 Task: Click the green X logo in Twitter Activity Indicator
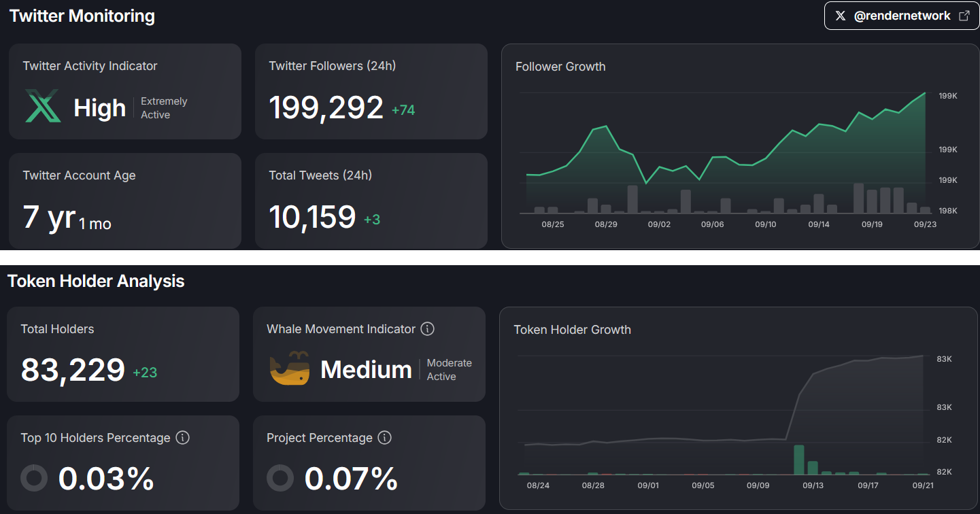pyautogui.click(x=43, y=106)
